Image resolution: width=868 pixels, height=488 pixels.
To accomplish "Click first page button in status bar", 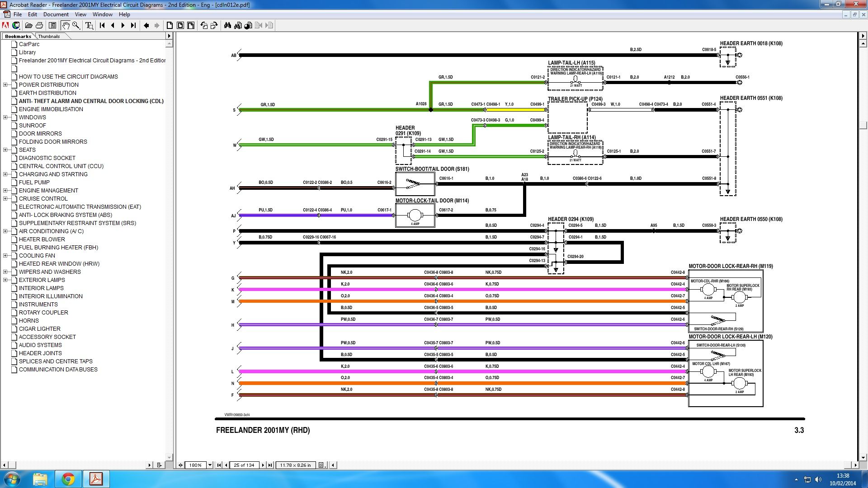I will (219, 465).
